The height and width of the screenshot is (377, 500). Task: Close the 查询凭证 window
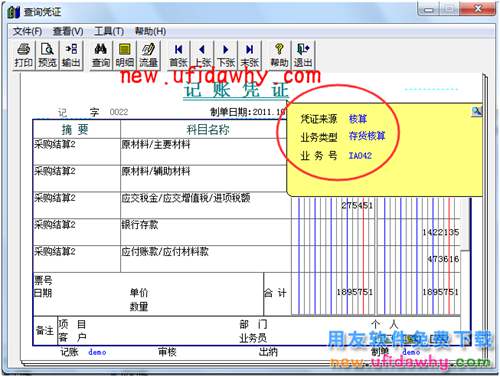coord(478,9)
